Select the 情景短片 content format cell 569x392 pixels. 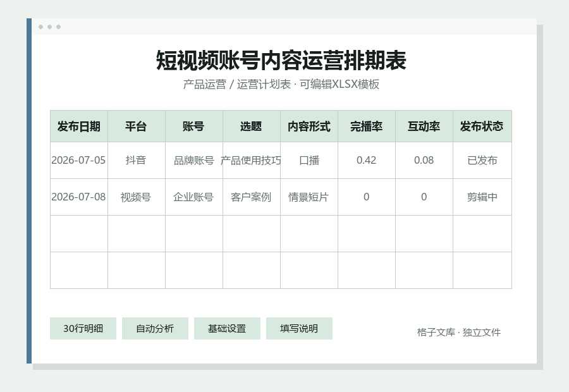coord(309,197)
